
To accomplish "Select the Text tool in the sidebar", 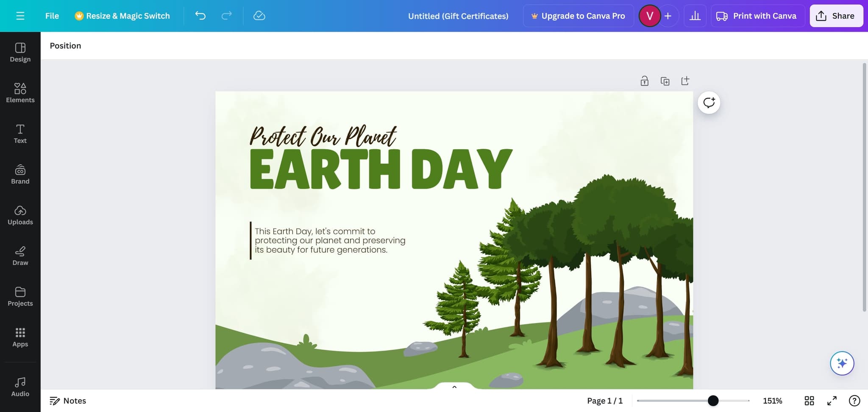I will 20,133.
